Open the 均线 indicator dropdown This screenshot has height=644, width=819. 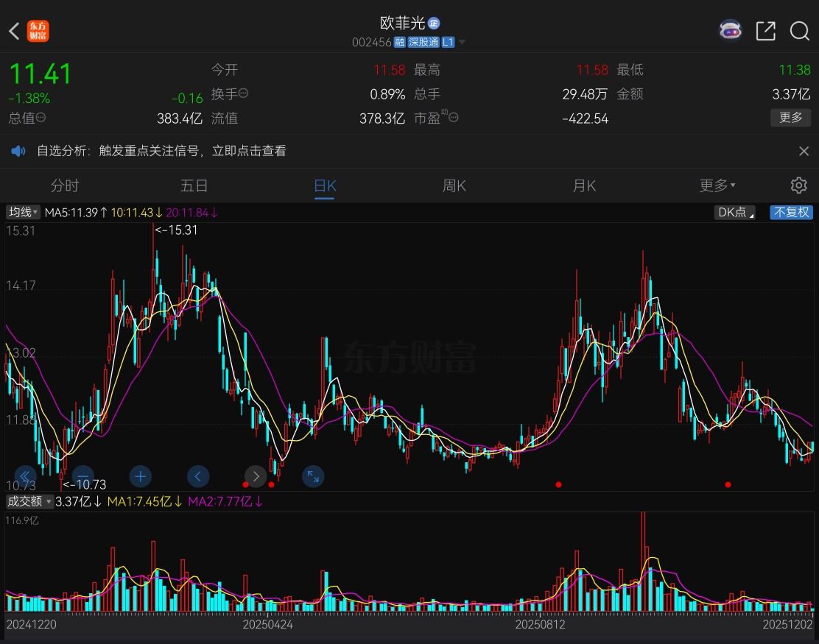[23, 213]
